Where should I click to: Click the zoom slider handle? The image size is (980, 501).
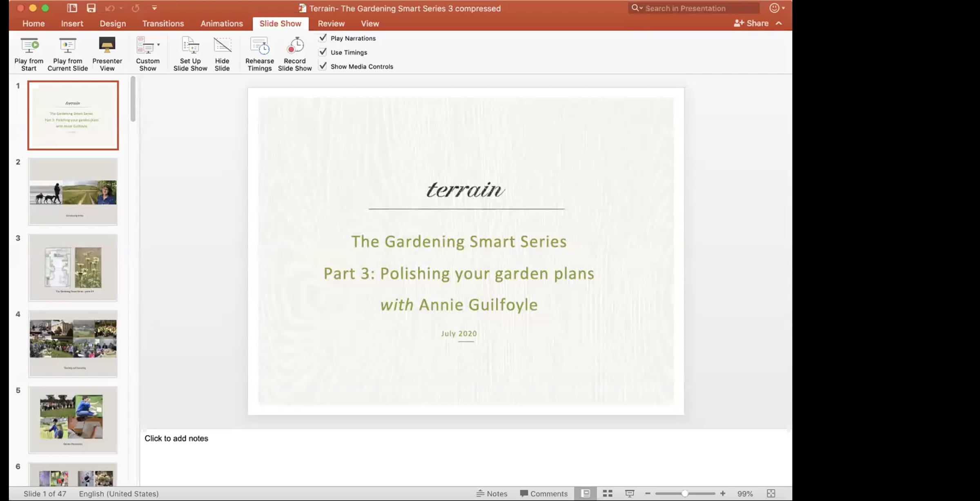[685, 493]
